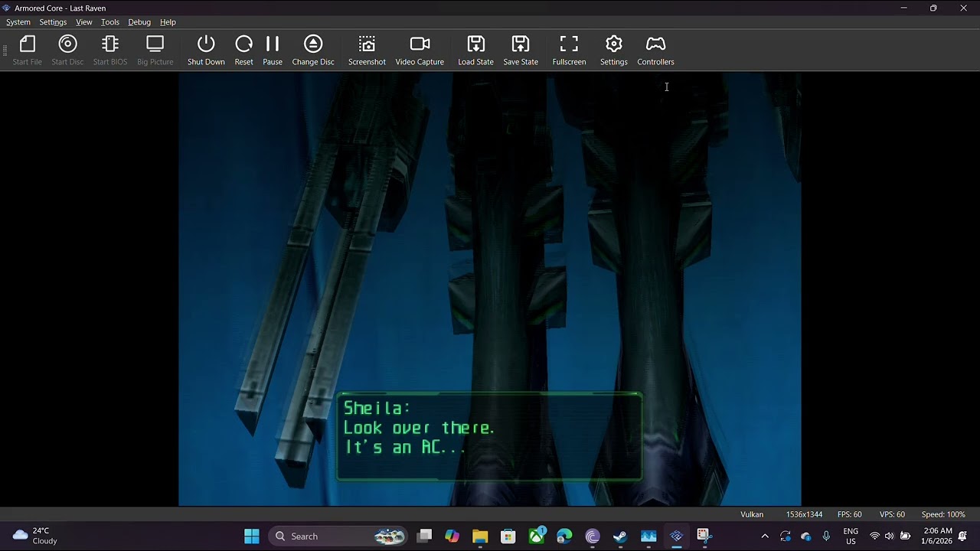Open the Settings menu in menu bar

(53, 22)
